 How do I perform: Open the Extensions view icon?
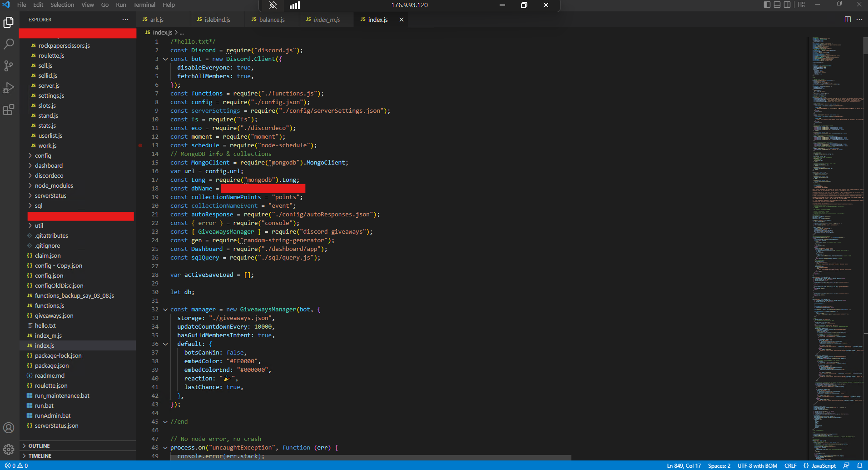pyautogui.click(x=9, y=110)
